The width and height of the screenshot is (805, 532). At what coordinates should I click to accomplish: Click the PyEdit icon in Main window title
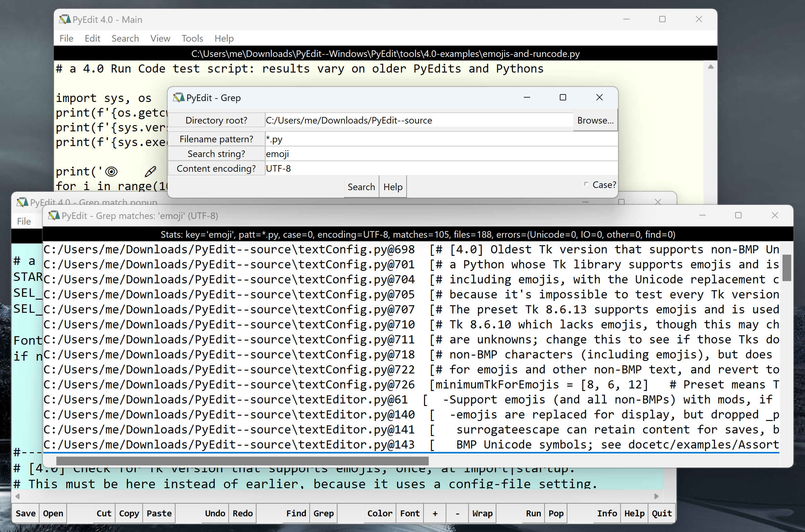point(64,19)
